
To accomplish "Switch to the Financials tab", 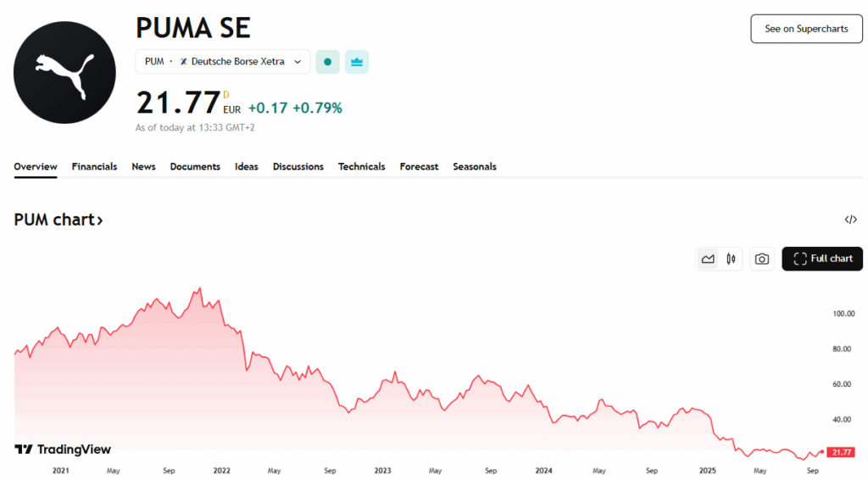I will pyautogui.click(x=94, y=167).
